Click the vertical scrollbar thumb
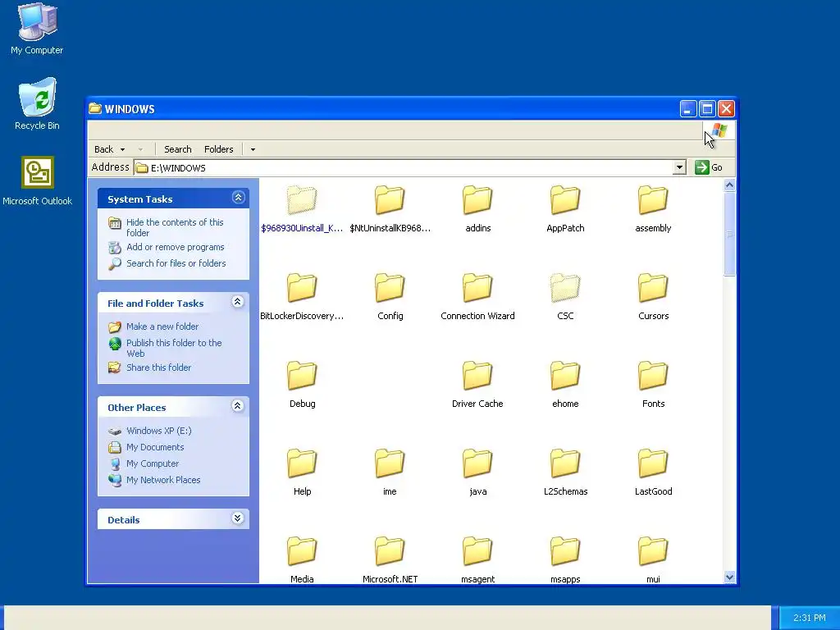 tap(729, 234)
